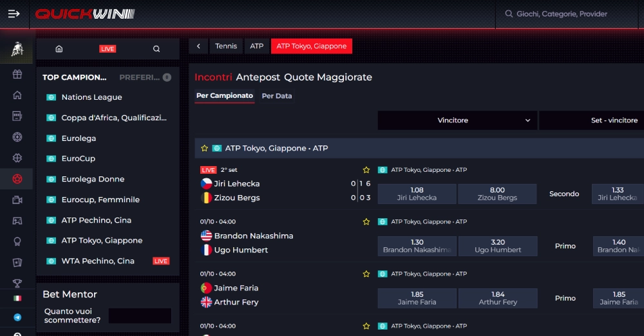Open the LIVE badge in sports panel
Viewport: 644px width, 336px height.
(x=108, y=49)
